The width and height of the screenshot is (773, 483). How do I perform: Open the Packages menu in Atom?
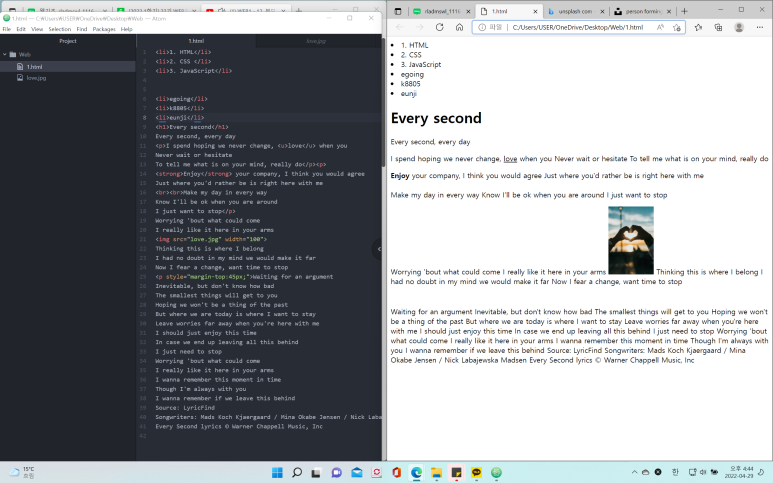(104, 29)
